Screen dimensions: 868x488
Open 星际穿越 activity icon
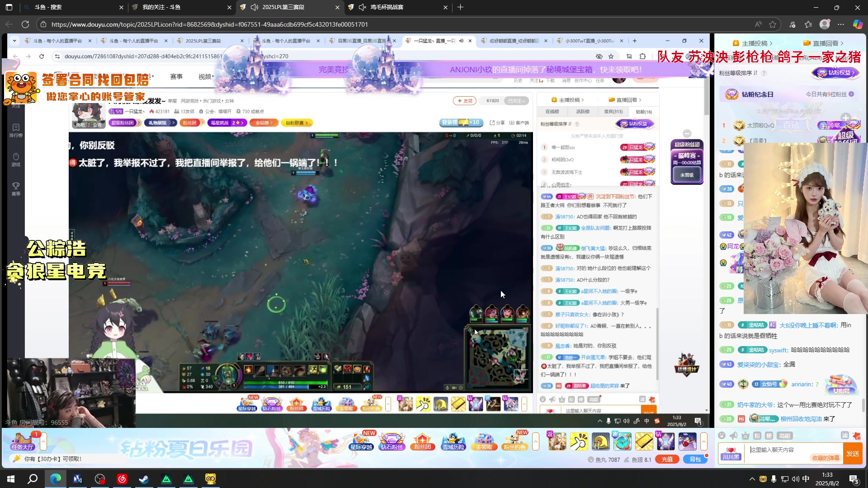361,441
